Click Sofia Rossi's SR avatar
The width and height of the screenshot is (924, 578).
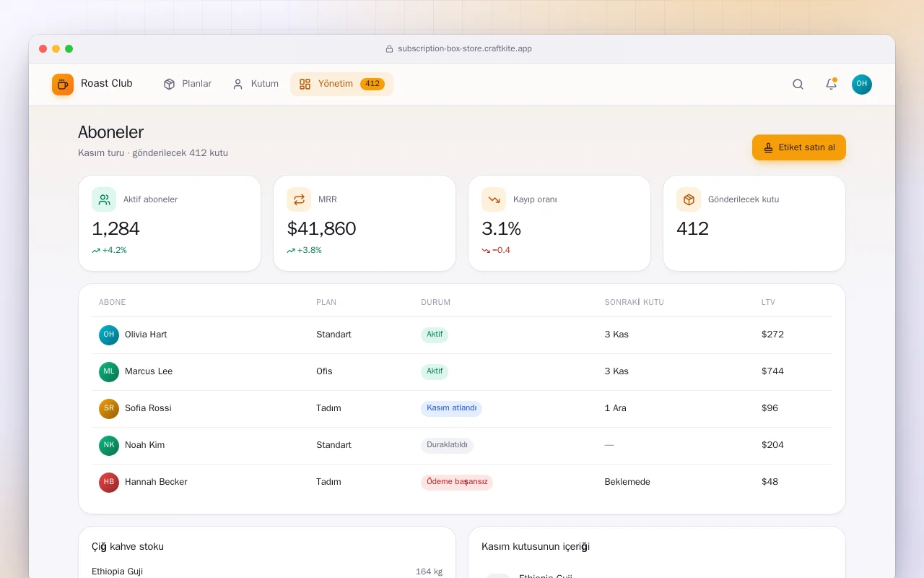click(109, 408)
